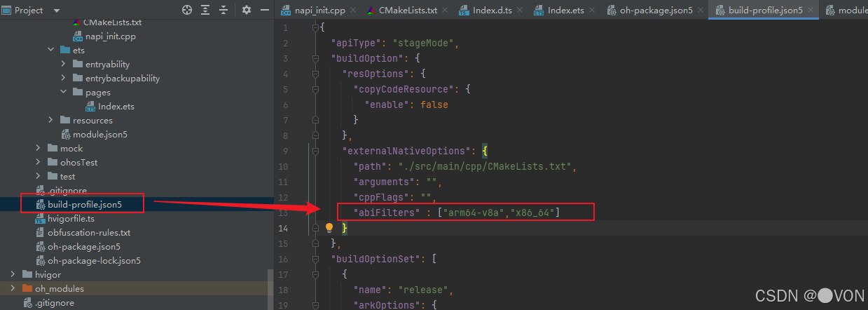This screenshot has width=868, height=310.
Task: Close the napi_init.cpp tab
Action: (352, 11)
